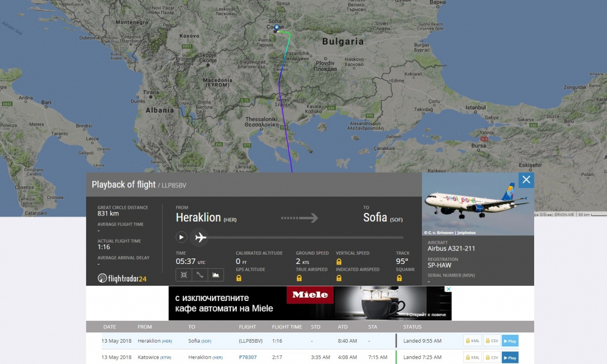The image size is (607, 364).
Task: Click the airplane marker on the playback timeline
Action: 200,237
